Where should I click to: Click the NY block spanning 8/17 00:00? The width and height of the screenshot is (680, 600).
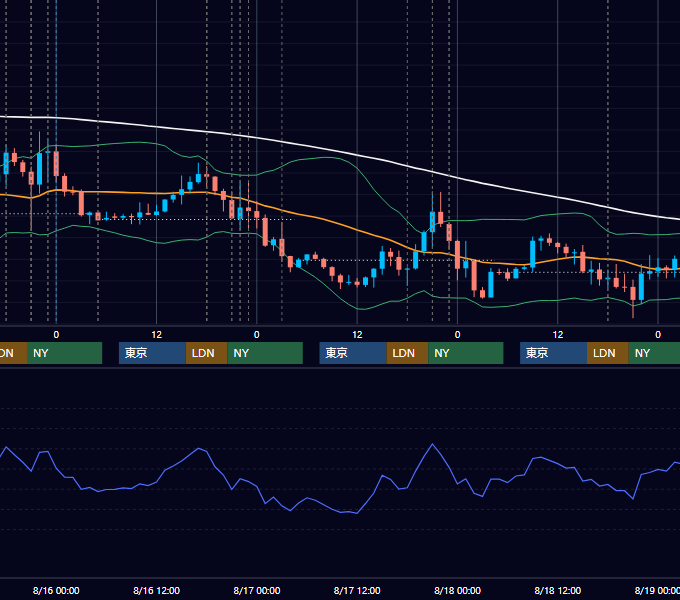(x=265, y=353)
